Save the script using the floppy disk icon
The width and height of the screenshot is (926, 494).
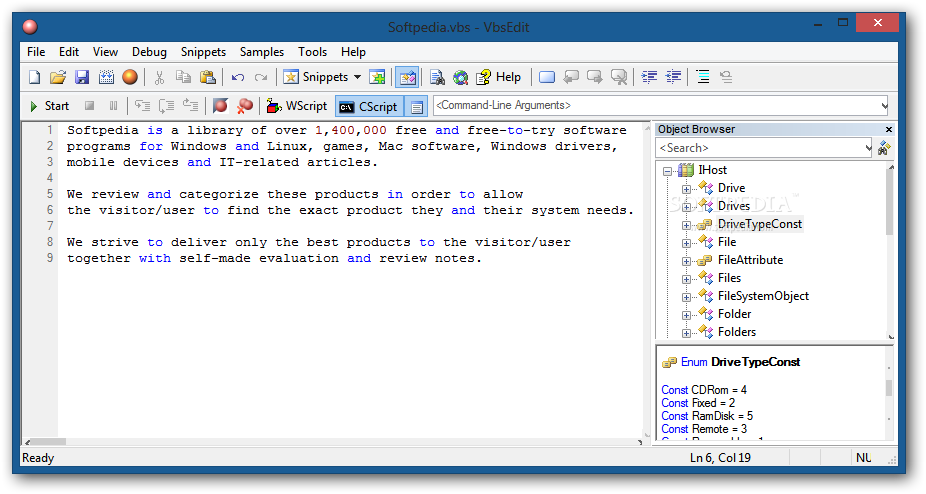click(x=81, y=77)
